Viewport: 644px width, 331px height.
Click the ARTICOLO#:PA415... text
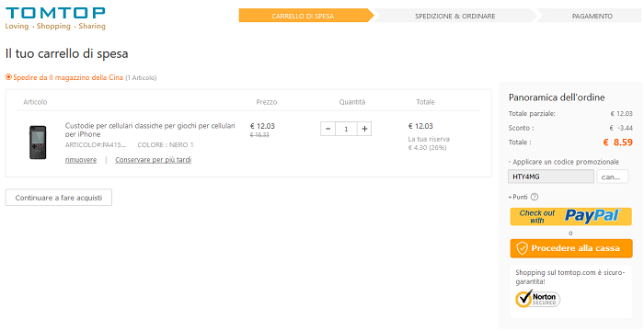pyautogui.click(x=96, y=145)
